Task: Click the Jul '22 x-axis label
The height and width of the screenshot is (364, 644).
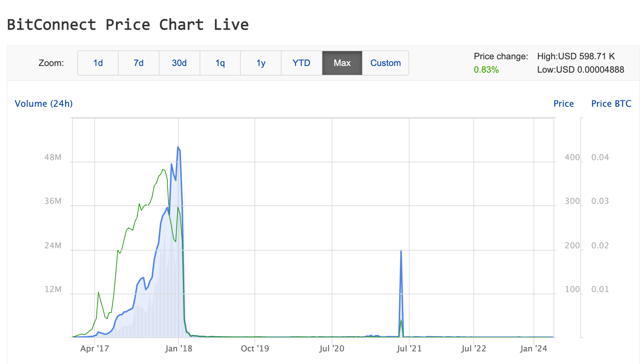Action: click(x=473, y=348)
